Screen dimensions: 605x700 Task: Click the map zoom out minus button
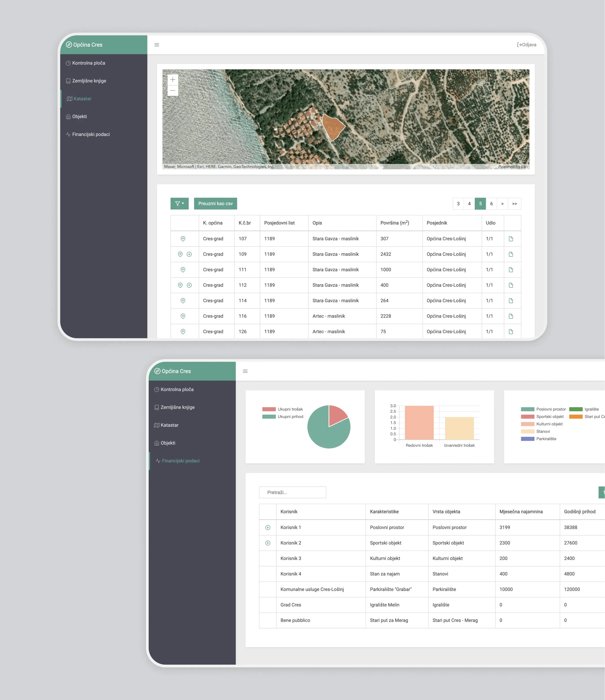click(x=172, y=91)
